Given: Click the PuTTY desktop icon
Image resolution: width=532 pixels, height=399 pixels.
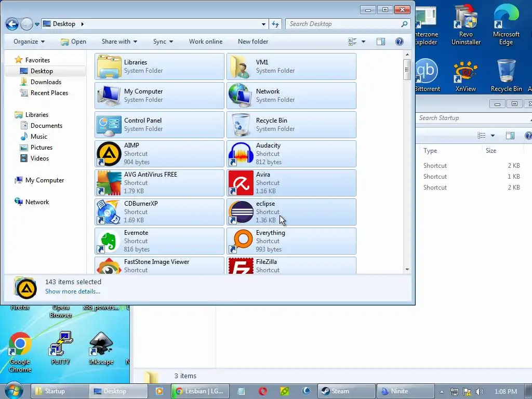Looking at the screenshot, I should (60, 348).
